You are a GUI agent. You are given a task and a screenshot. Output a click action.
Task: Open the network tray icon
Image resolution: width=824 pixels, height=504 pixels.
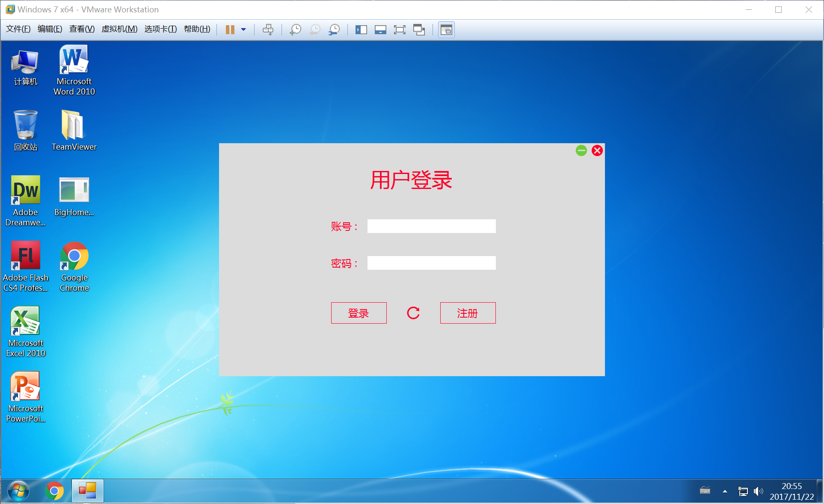pos(743,491)
